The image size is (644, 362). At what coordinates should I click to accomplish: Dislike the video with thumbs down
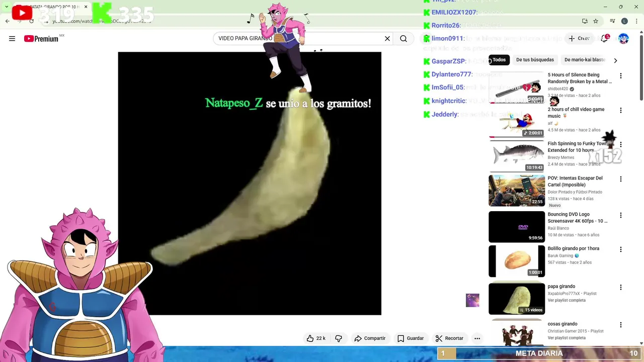339,338
